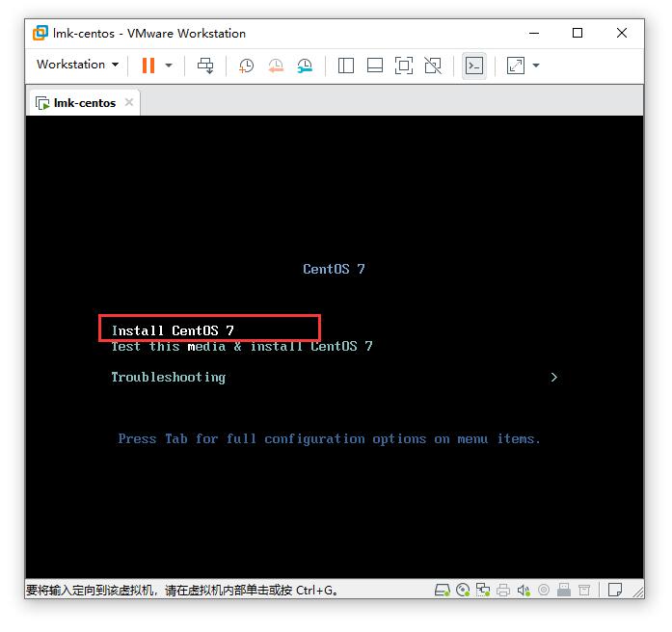Click the printer status icon
The height and width of the screenshot is (632, 672).
pyautogui.click(x=503, y=591)
